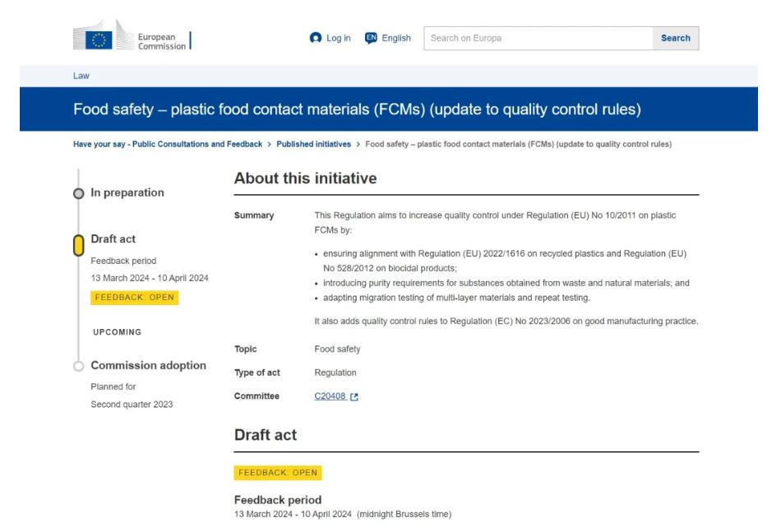Click the Log in user icon
Viewport: 781px width, 532px height.
coord(316,39)
